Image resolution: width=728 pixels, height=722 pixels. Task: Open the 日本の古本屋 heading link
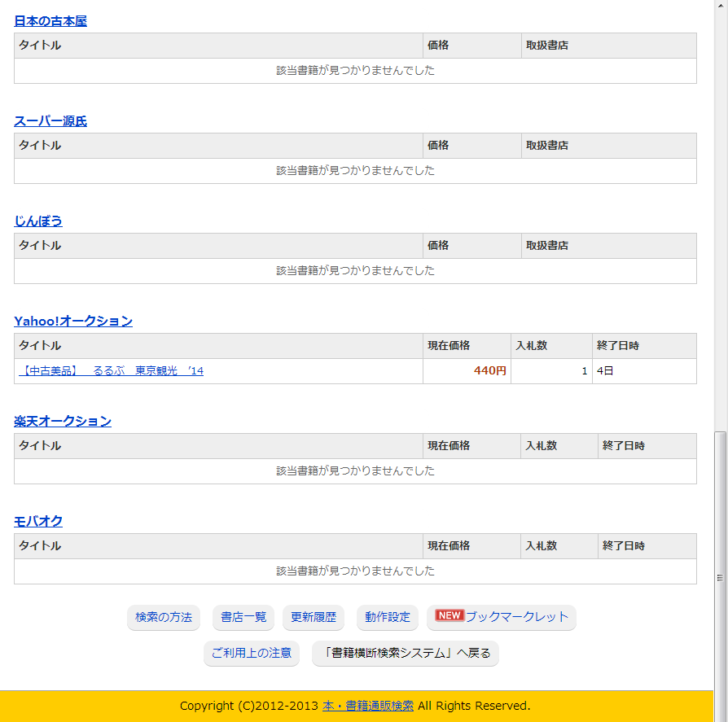click(50, 21)
